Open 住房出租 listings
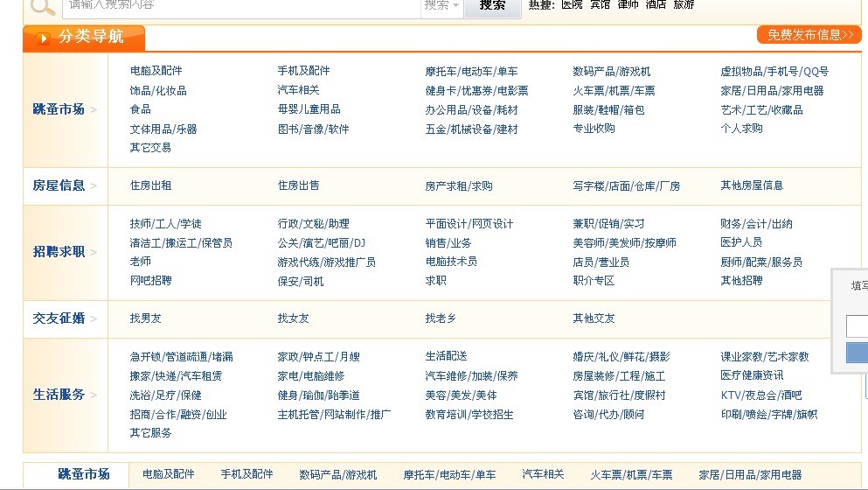The height and width of the screenshot is (490, 868). (150, 185)
